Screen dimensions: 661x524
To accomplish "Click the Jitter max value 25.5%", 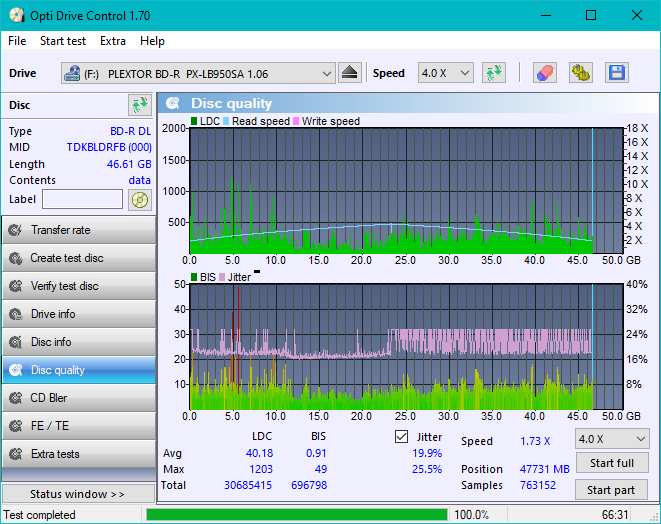I will point(427,469).
